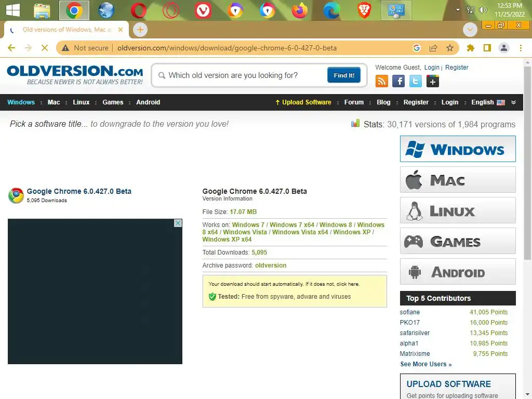Click the header Login link near Welcome Guest
This screenshot has width=532, height=399.
click(x=432, y=67)
